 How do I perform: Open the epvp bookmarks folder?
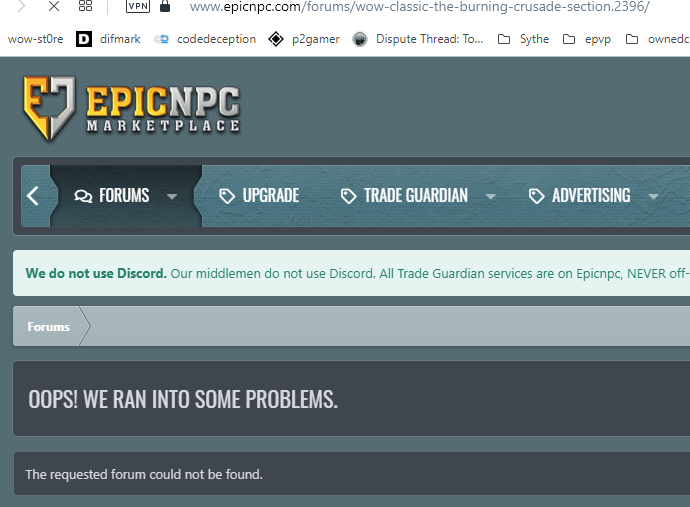[x=598, y=40]
